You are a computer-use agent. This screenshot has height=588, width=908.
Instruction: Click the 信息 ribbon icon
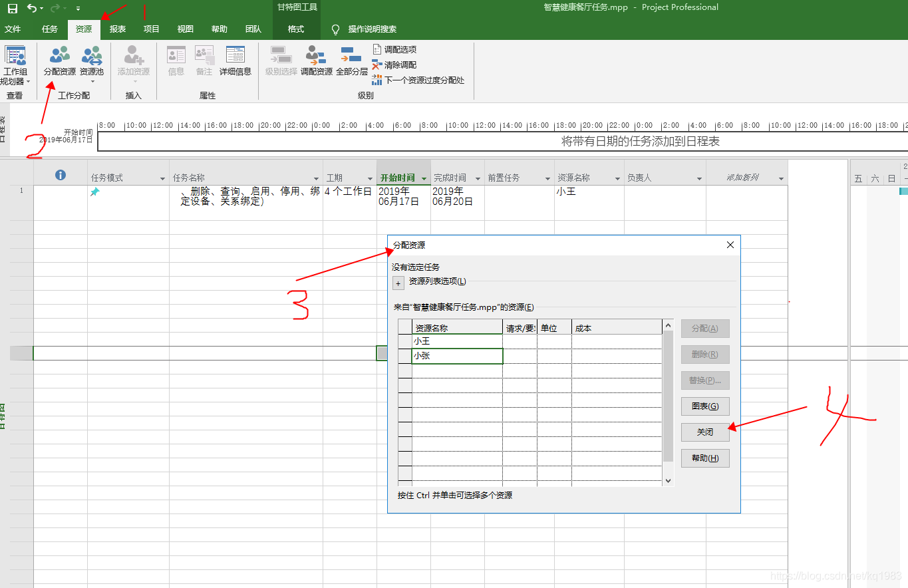176,61
